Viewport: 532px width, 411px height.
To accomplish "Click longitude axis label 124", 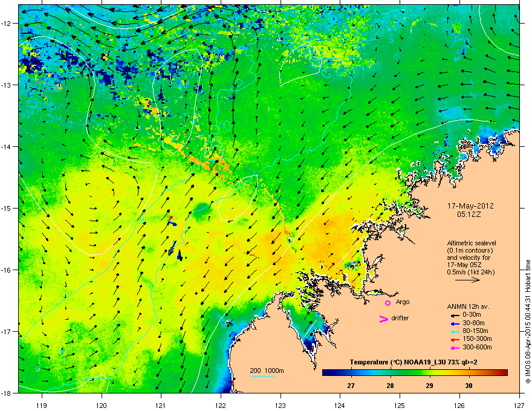I will point(340,405).
